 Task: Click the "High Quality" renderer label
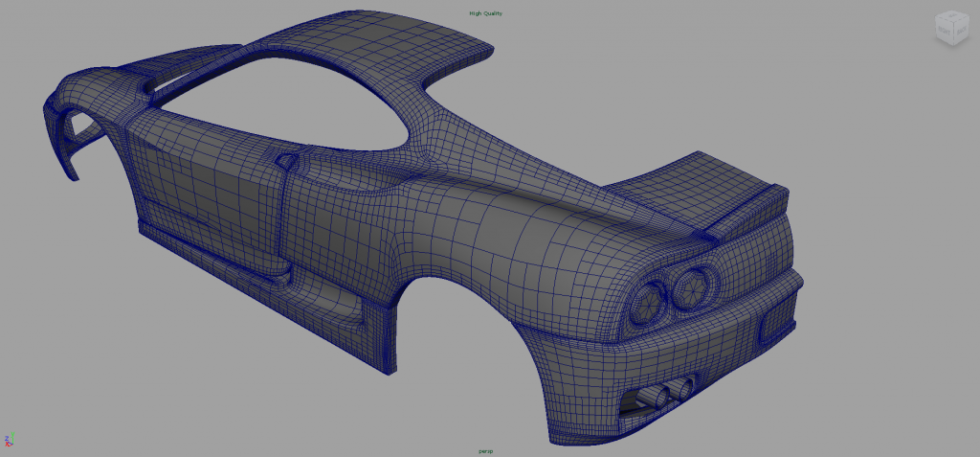tap(485, 13)
